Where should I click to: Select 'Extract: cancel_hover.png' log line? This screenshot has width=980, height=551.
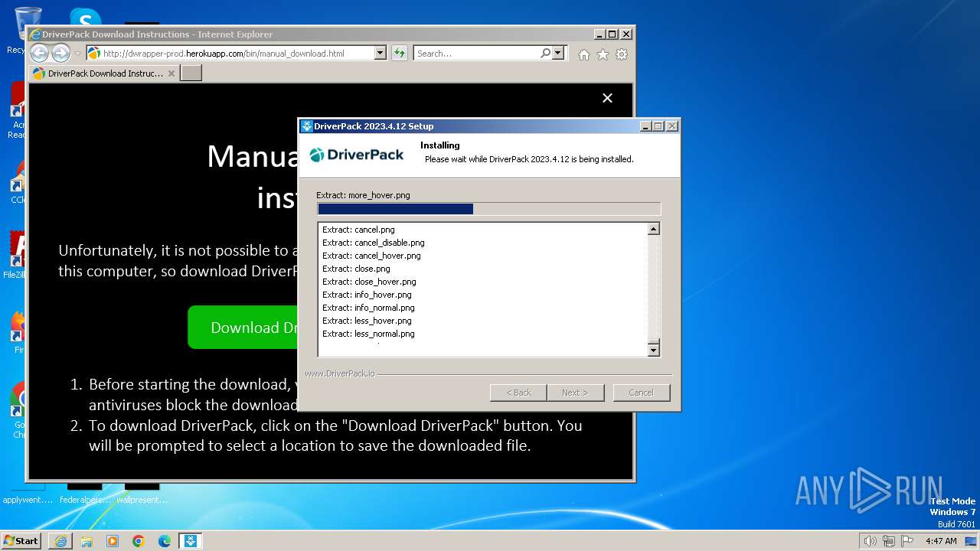(x=371, y=256)
